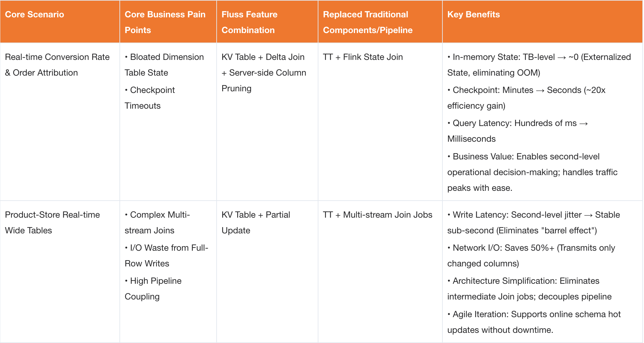This screenshot has height=343, width=644.
Task: Click the Complex Multi-stream Joins bullet
Action: 157,223
